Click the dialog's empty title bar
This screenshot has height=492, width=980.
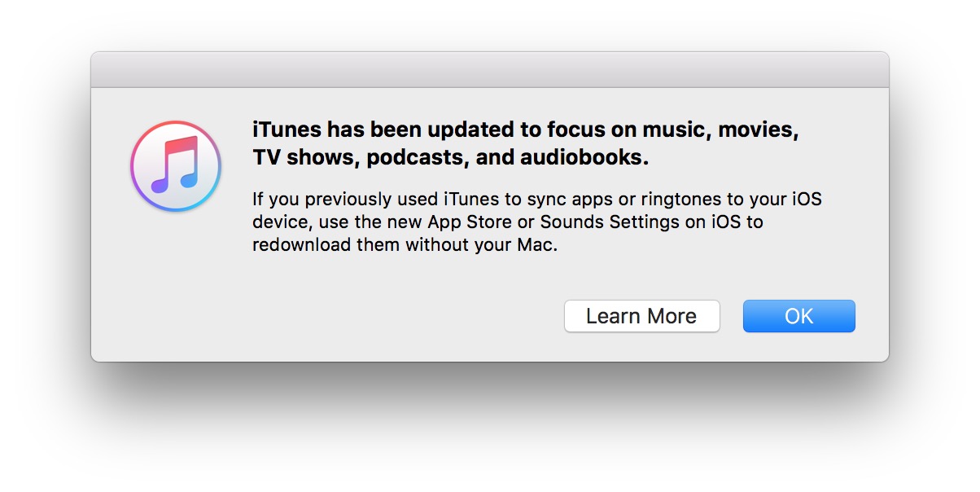(489, 69)
